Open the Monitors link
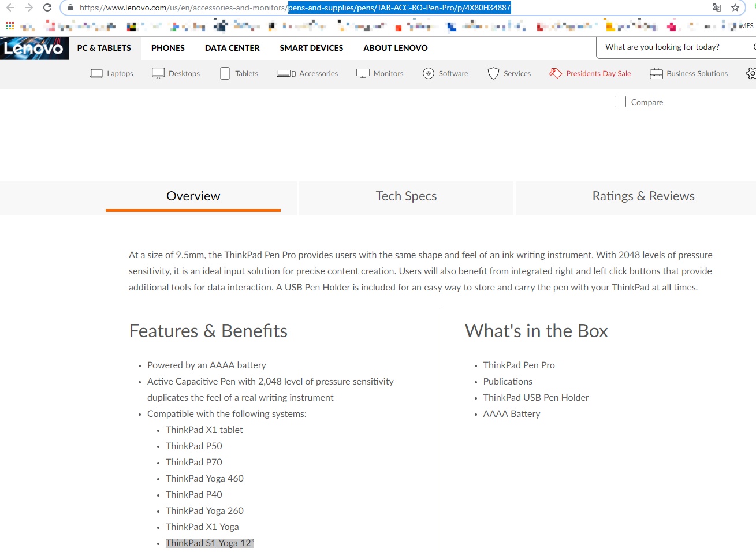 [388, 74]
